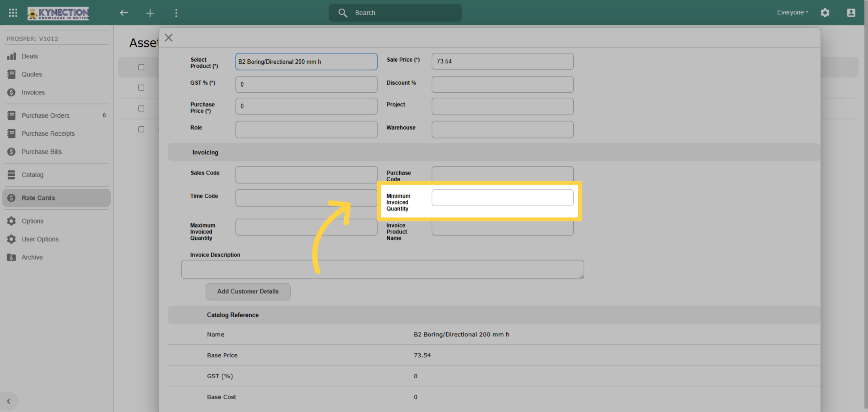Click the Invoice Product Name field
The image size is (868, 412).
pos(502,228)
